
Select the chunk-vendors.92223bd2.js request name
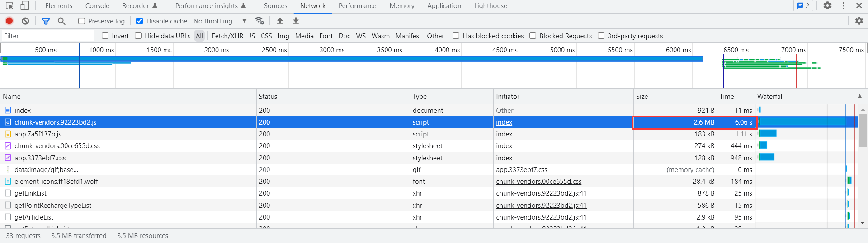click(x=55, y=122)
